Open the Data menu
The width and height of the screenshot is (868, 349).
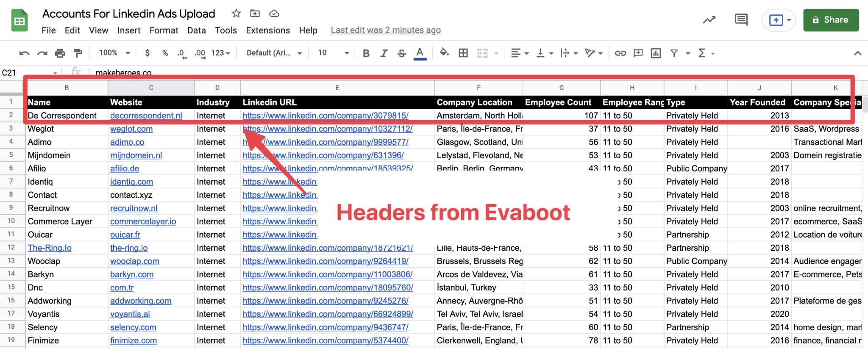[x=197, y=30]
